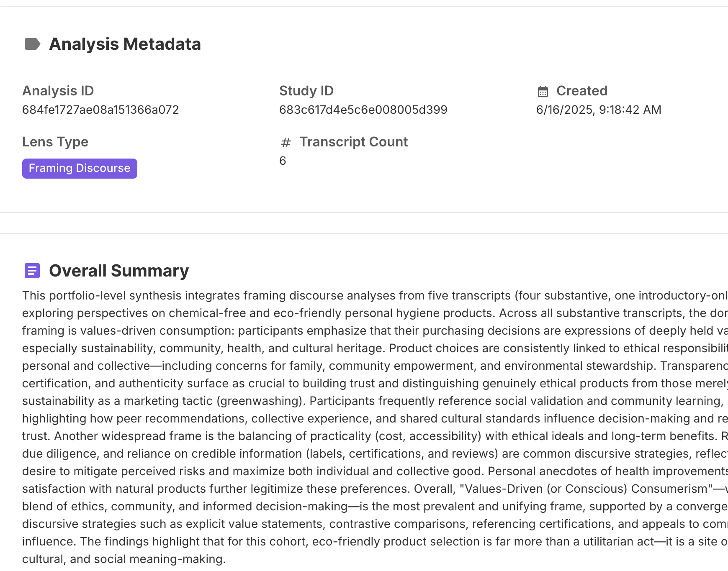728x571 pixels.
Task: Click the calendar icon next to Created
Action: point(543,91)
